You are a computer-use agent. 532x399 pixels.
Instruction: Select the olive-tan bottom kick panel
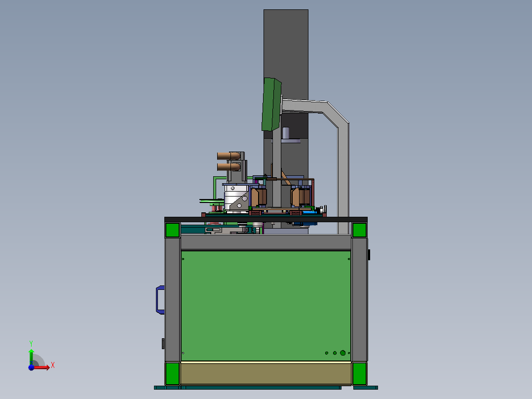[x=266, y=373]
